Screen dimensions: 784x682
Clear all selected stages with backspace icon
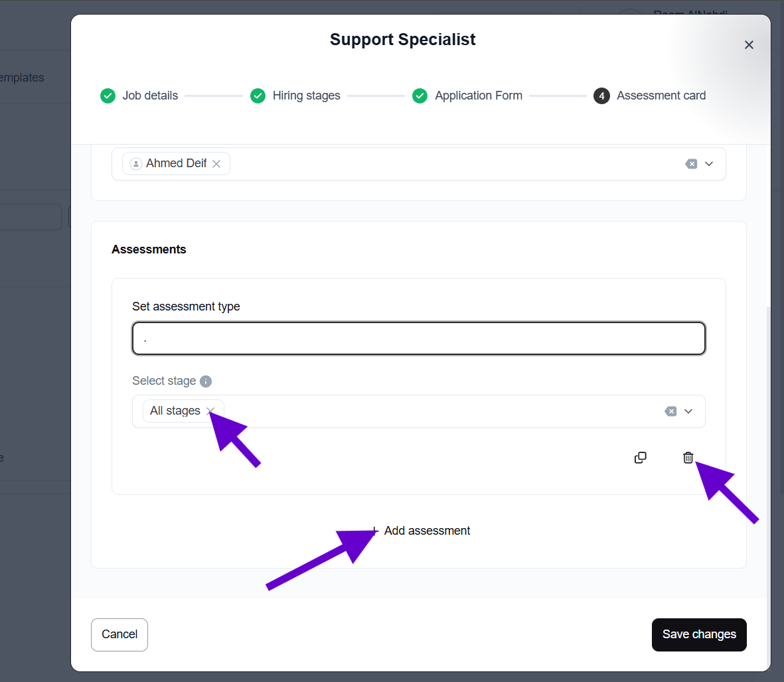pos(670,411)
